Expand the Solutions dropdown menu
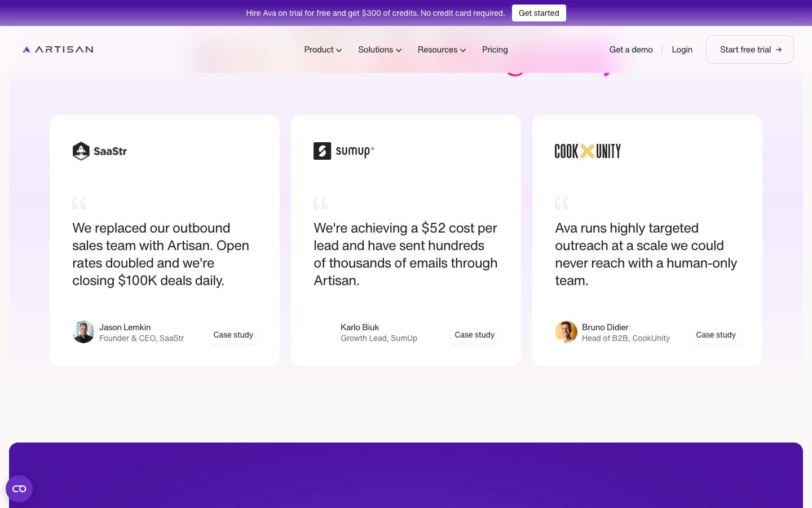This screenshot has width=812, height=508. [x=380, y=50]
